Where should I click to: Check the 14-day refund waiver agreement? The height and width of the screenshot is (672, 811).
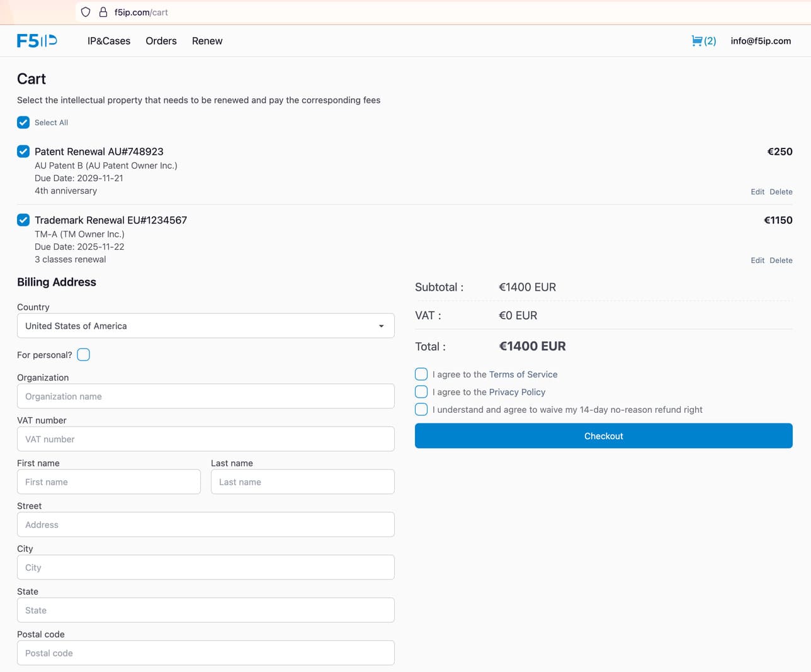421,409
